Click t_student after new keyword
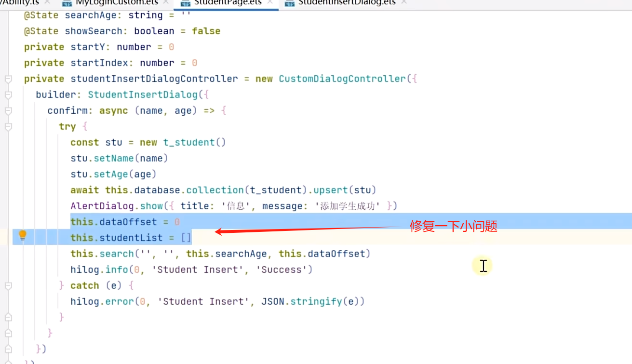 [189, 142]
